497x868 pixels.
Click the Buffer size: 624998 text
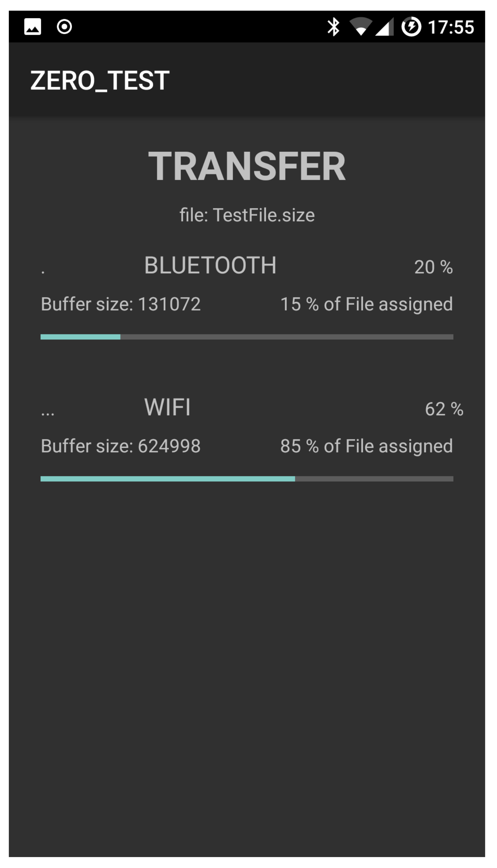tap(120, 446)
